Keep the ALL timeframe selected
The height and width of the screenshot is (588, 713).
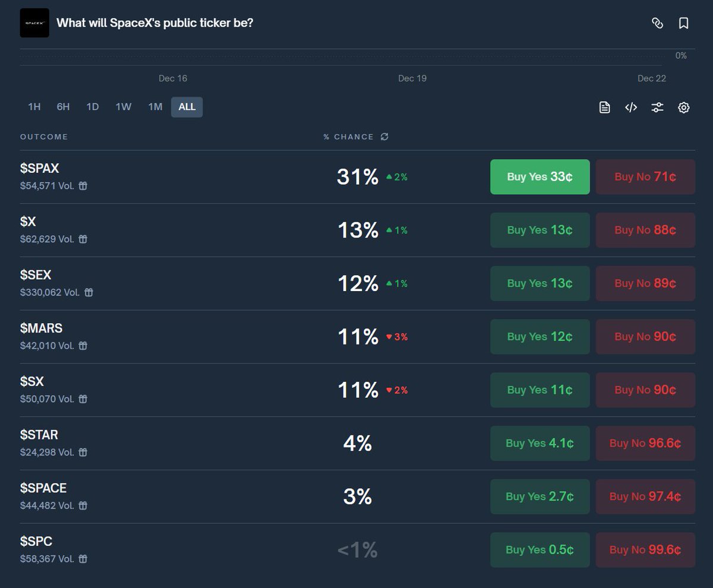tap(187, 107)
